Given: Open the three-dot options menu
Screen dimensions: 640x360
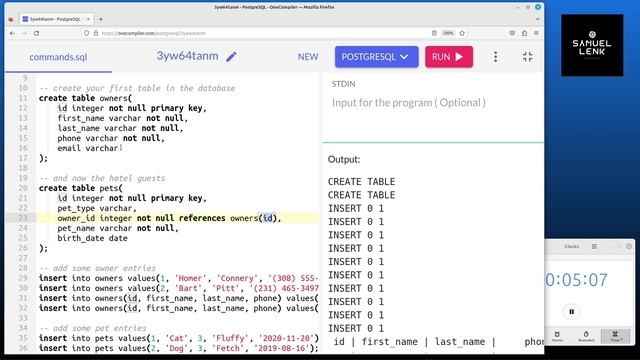Looking at the screenshot, I should [496, 57].
